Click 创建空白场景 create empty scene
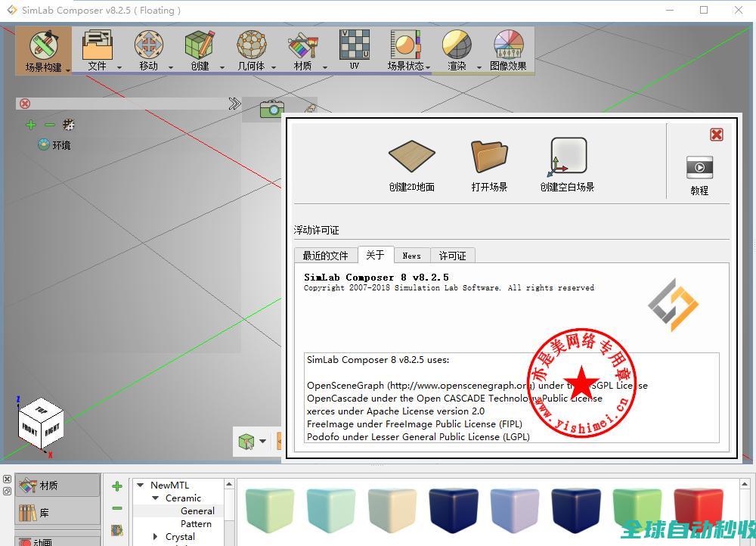 pos(568,157)
